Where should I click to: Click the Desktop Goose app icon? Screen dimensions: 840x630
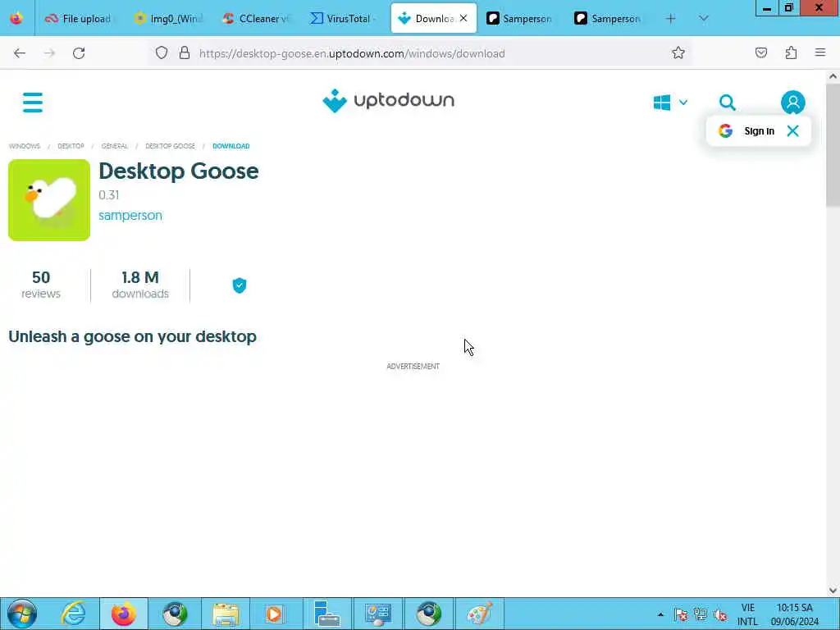(x=49, y=200)
